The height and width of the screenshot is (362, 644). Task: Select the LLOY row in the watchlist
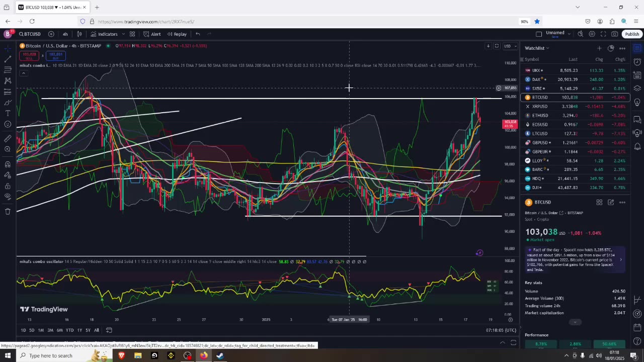(575, 161)
